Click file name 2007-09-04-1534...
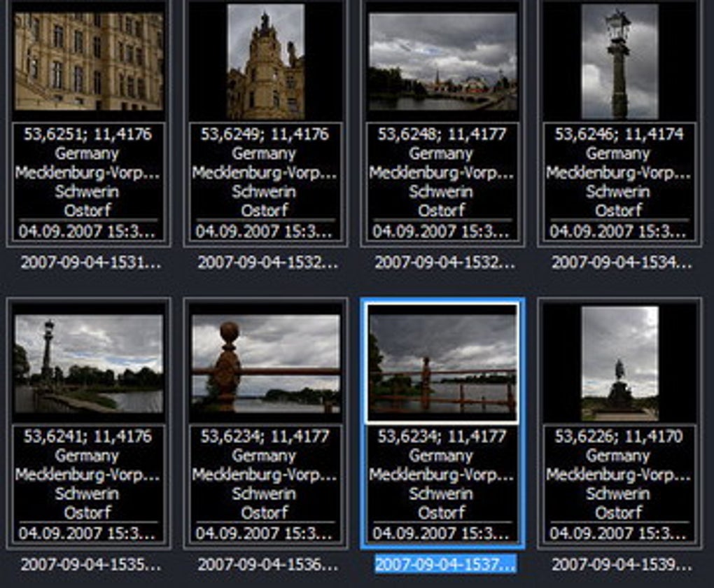 click(x=622, y=262)
